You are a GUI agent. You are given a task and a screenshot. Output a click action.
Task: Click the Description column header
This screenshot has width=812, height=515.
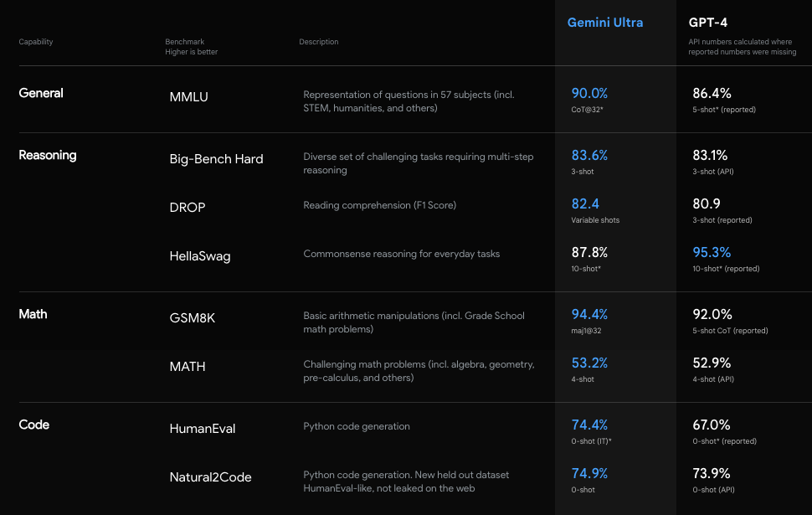[319, 42]
